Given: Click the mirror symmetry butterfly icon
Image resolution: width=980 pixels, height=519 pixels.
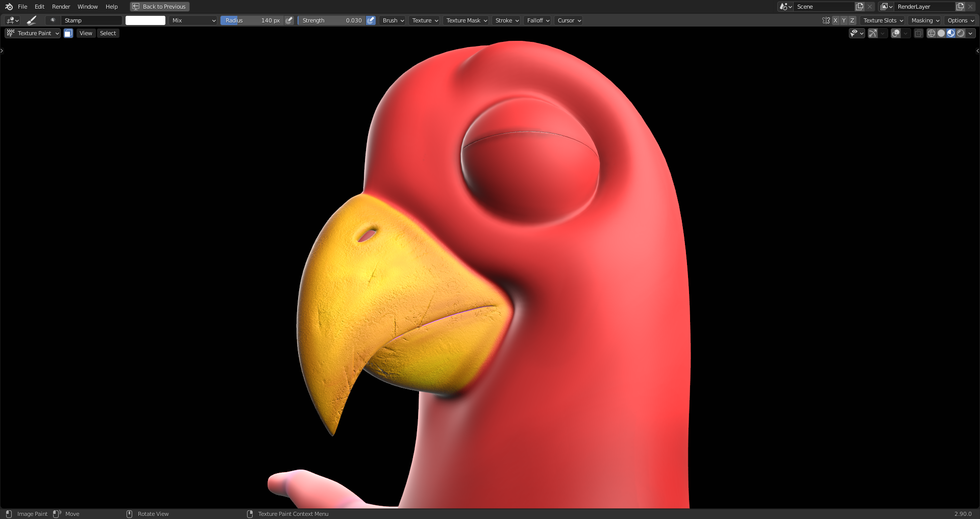Looking at the screenshot, I should [826, 20].
